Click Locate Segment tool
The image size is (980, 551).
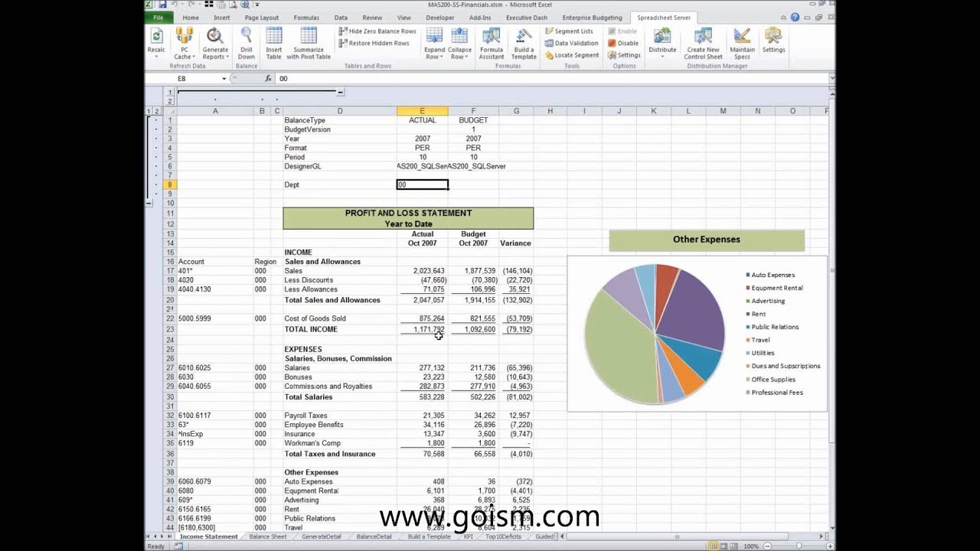click(x=571, y=55)
